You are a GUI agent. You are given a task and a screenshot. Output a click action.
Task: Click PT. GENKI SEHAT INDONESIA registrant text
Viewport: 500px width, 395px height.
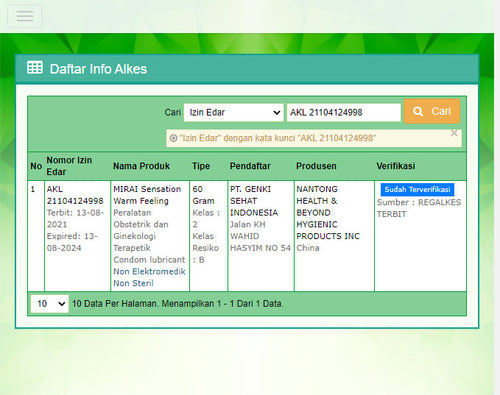point(254,201)
